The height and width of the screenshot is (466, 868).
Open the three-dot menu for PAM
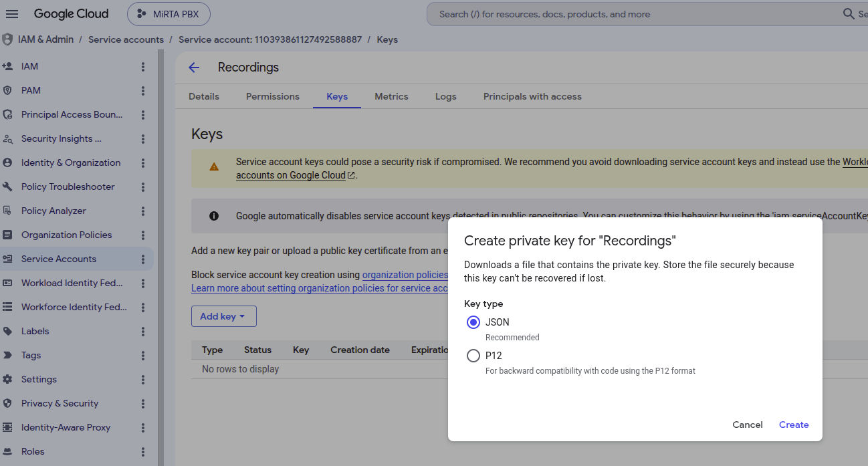[142, 91]
